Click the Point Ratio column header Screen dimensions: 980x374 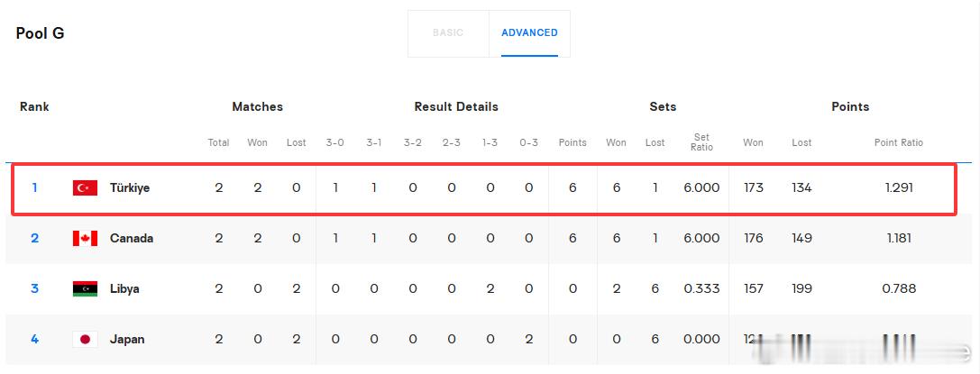(x=898, y=142)
